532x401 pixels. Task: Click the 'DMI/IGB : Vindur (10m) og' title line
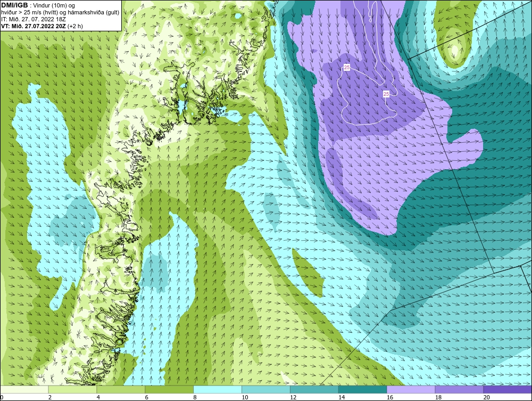(x=38, y=5)
